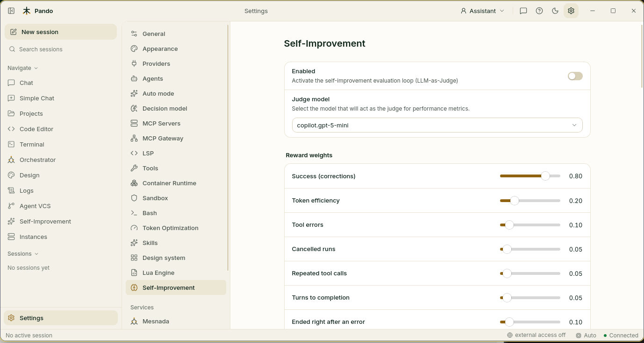The height and width of the screenshot is (343, 644).
Task: Open Orchestrator in the navigation sidebar
Action: point(61,160)
